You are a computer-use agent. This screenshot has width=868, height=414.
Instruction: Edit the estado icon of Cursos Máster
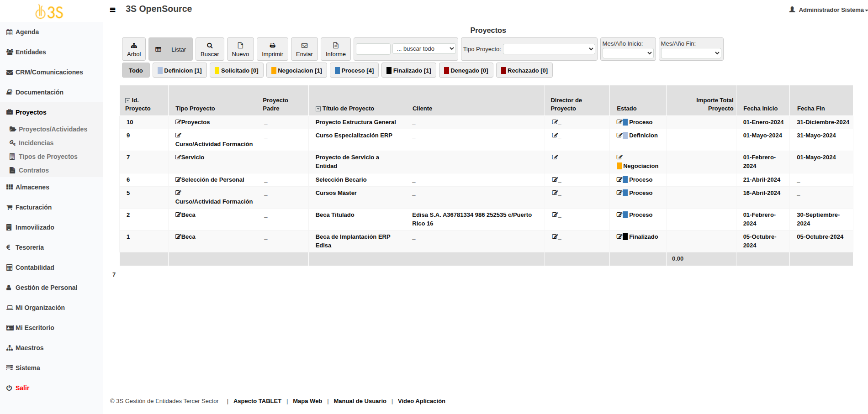[x=619, y=193]
